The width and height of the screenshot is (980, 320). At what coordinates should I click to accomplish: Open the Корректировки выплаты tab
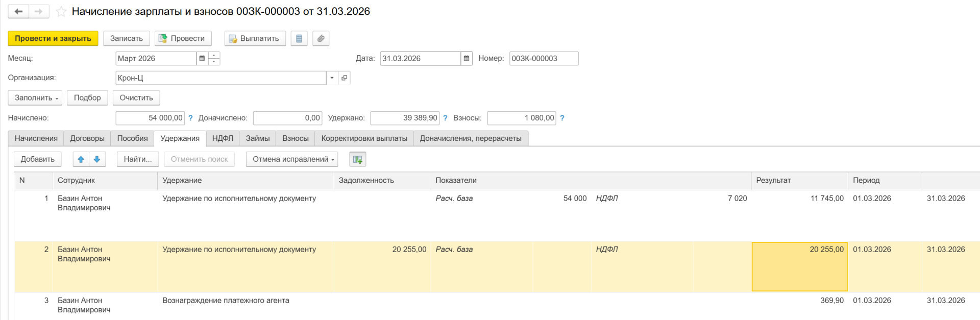click(364, 138)
